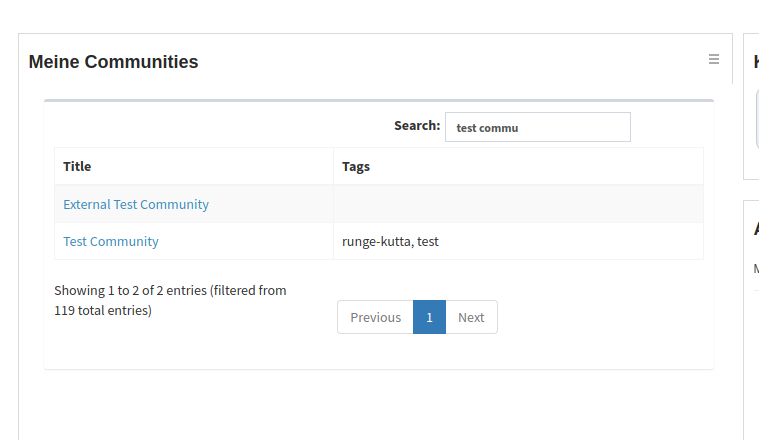
Task: Click the partially visible top-right side panel
Action: (x=751, y=106)
